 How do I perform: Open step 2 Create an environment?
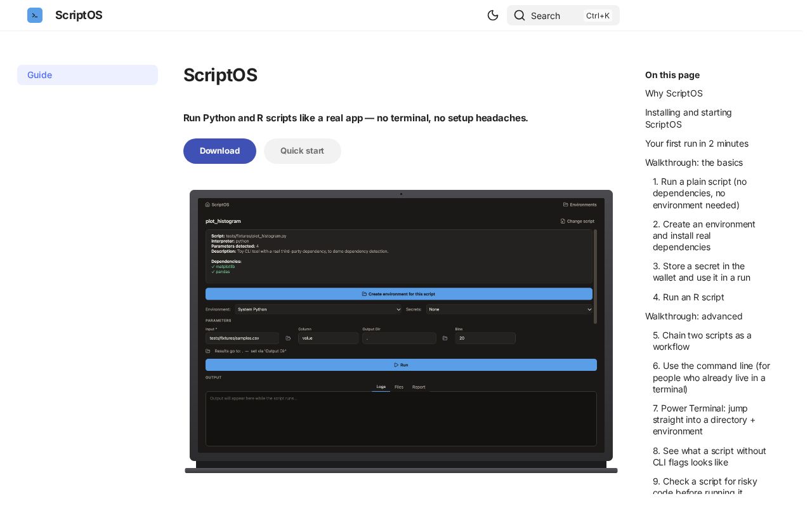[x=704, y=236]
